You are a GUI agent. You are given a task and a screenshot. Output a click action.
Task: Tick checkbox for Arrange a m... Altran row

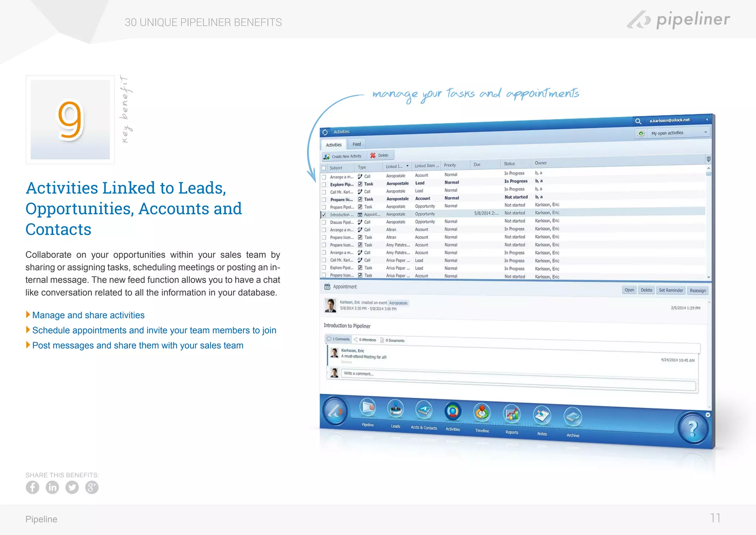point(324,230)
